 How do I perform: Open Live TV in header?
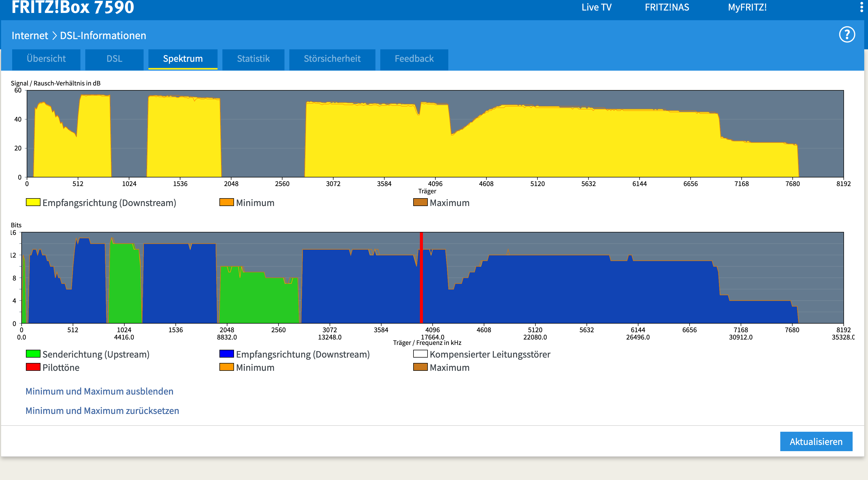[596, 7]
